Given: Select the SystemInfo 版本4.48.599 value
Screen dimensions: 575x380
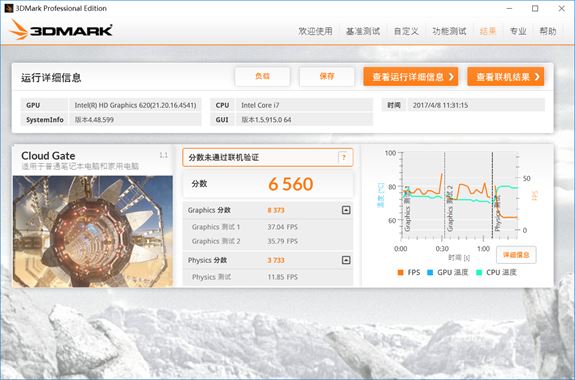Looking at the screenshot, I should pyautogui.click(x=135, y=120).
